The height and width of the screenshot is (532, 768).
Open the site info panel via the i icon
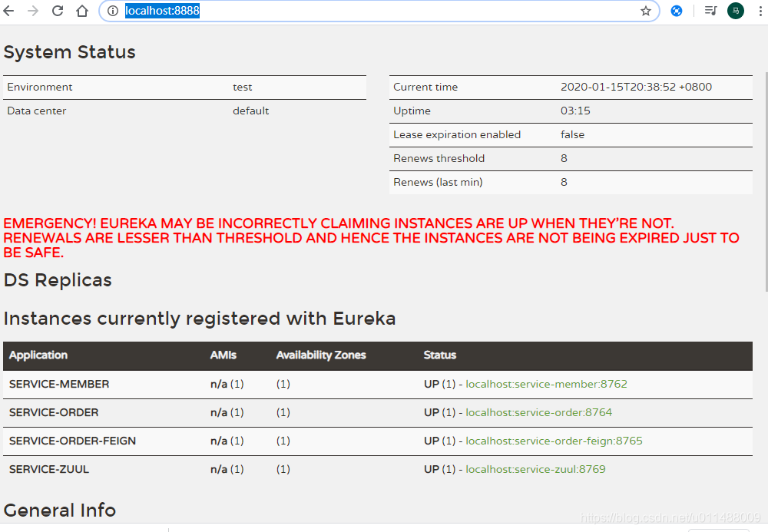pos(112,11)
